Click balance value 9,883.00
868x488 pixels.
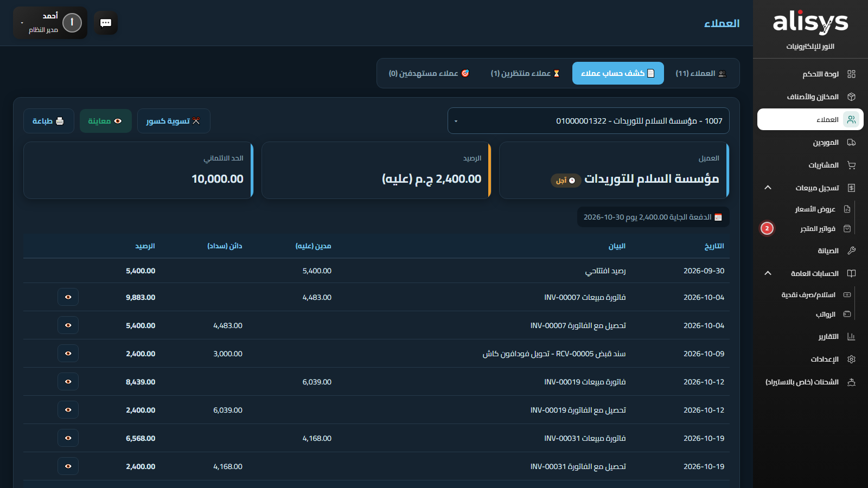(x=141, y=297)
